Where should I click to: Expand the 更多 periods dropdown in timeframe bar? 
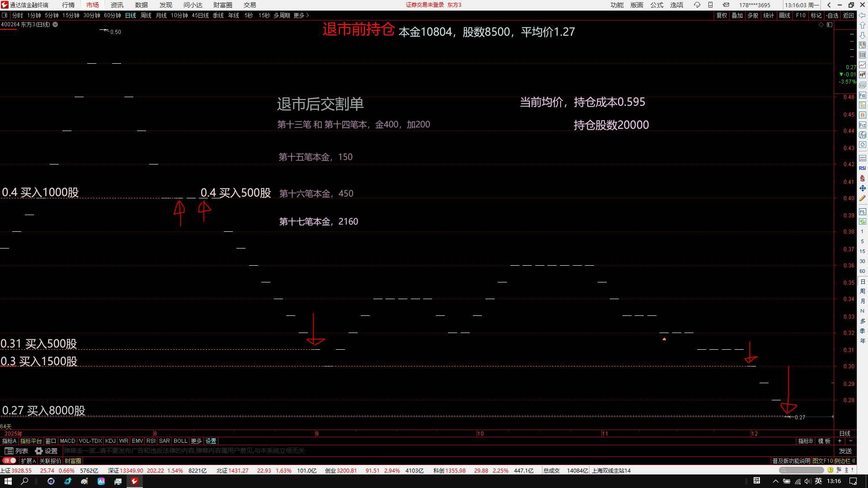[301, 15]
